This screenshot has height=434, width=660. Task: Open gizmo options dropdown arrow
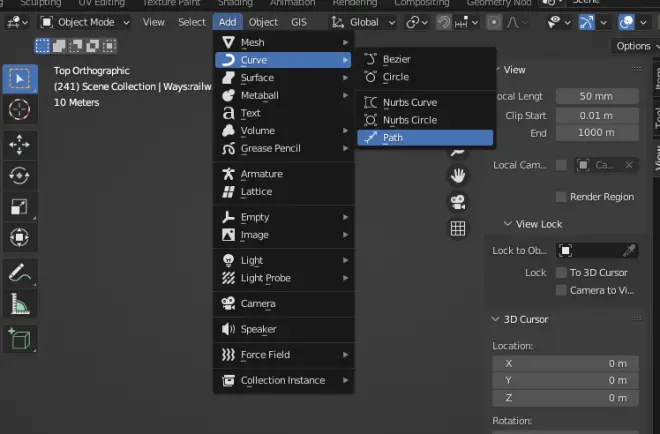[604, 22]
